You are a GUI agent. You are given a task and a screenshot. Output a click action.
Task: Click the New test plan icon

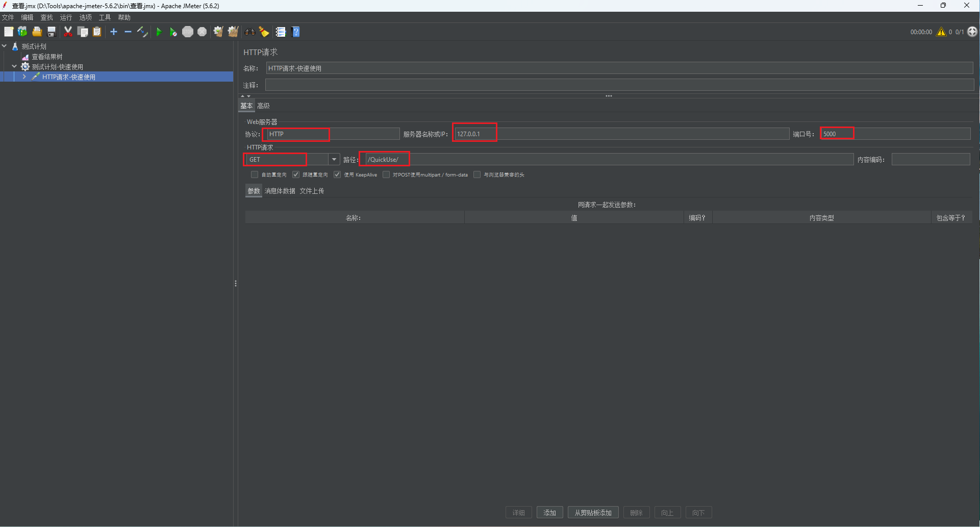[9, 32]
